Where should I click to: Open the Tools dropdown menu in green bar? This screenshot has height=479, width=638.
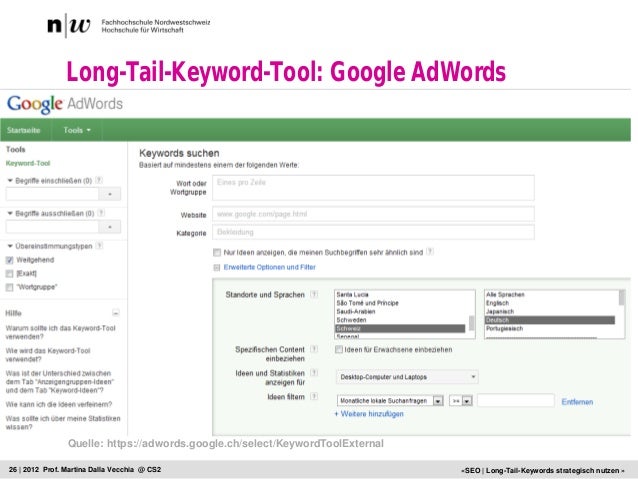pos(76,130)
